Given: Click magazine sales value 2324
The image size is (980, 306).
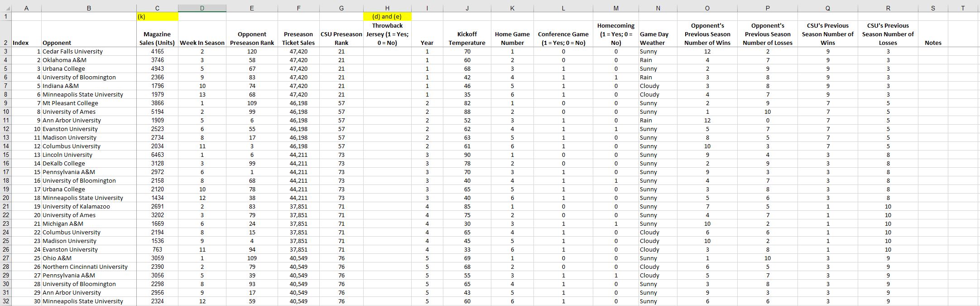Looking at the screenshot, I should pyautogui.click(x=157, y=301).
